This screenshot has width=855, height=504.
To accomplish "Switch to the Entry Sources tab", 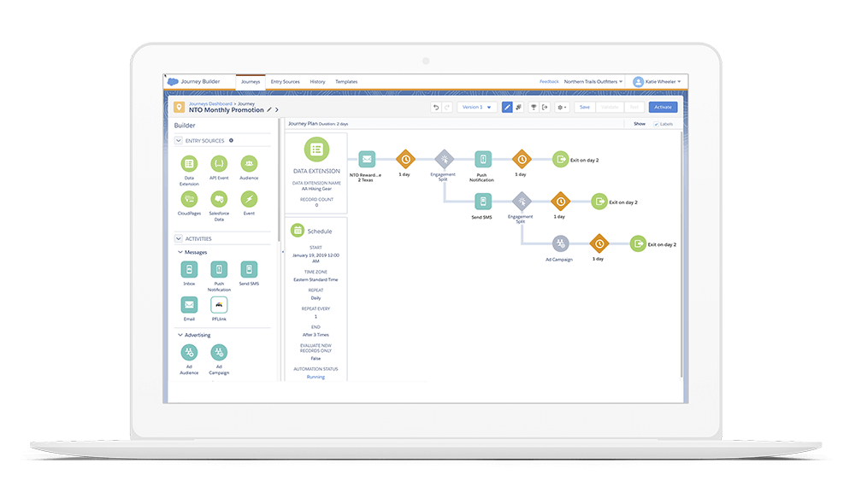I will [286, 82].
